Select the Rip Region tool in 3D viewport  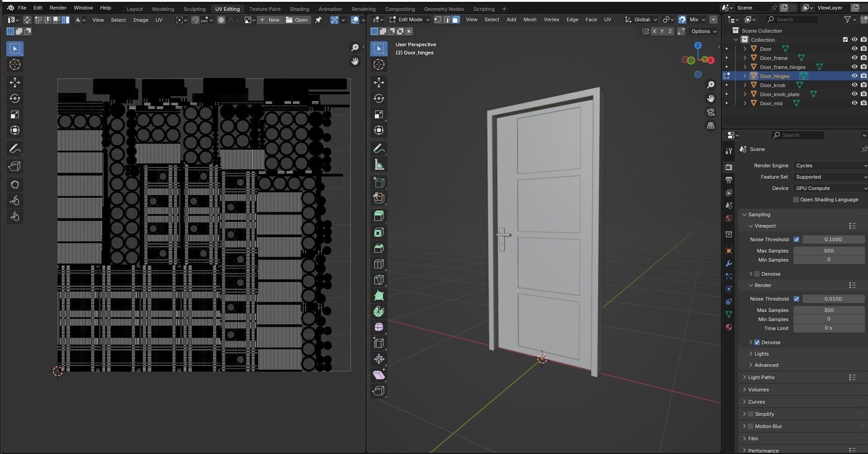coord(379,391)
